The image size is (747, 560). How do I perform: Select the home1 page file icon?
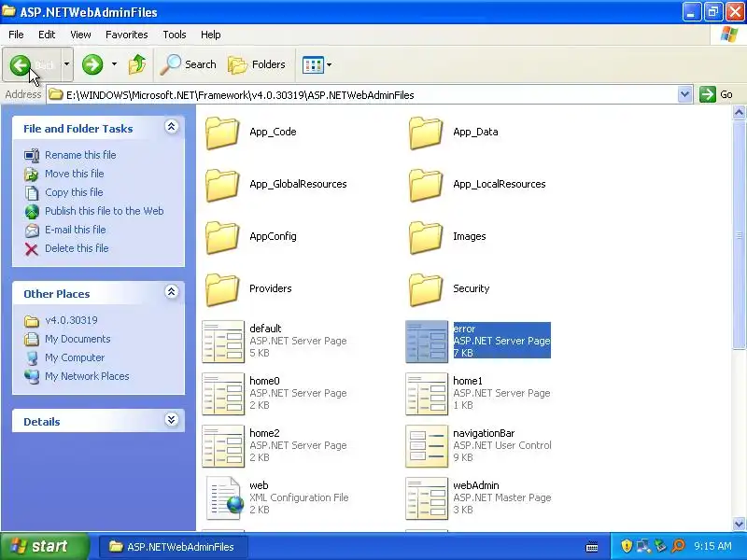click(x=427, y=394)
